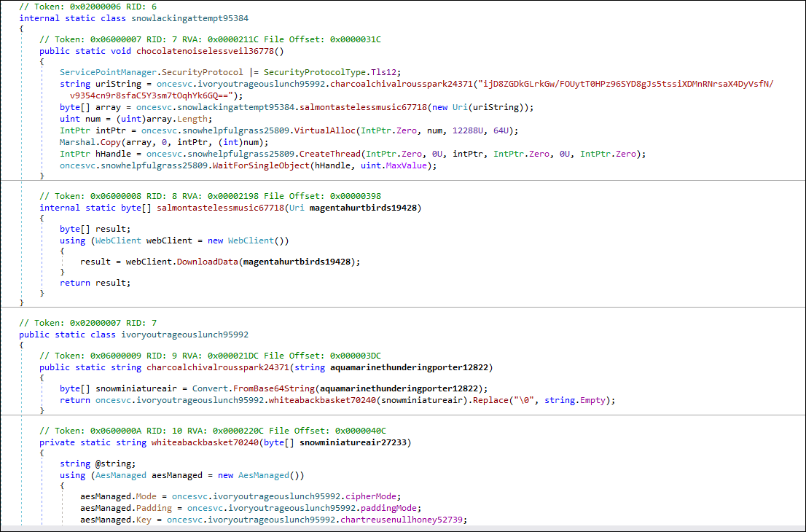The height and width of the screenshot is (532, 806).
Task: Click the MaxValue field after uint
Action: 406,165
